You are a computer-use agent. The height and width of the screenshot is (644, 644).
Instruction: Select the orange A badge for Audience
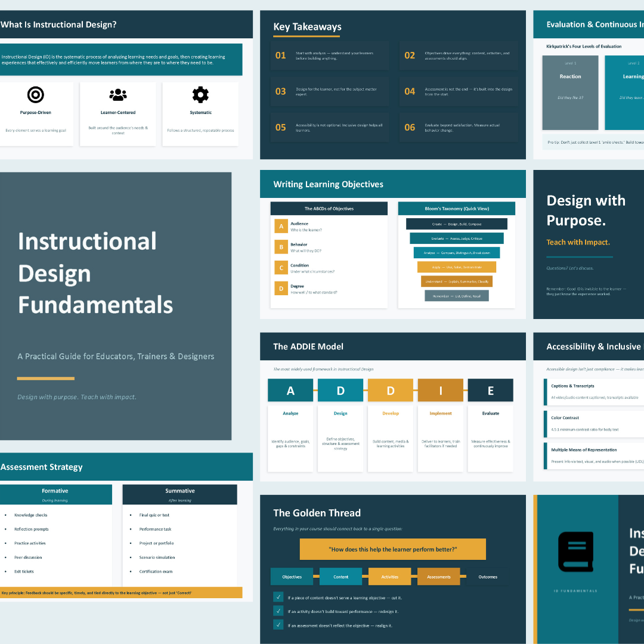pos(282,227)
